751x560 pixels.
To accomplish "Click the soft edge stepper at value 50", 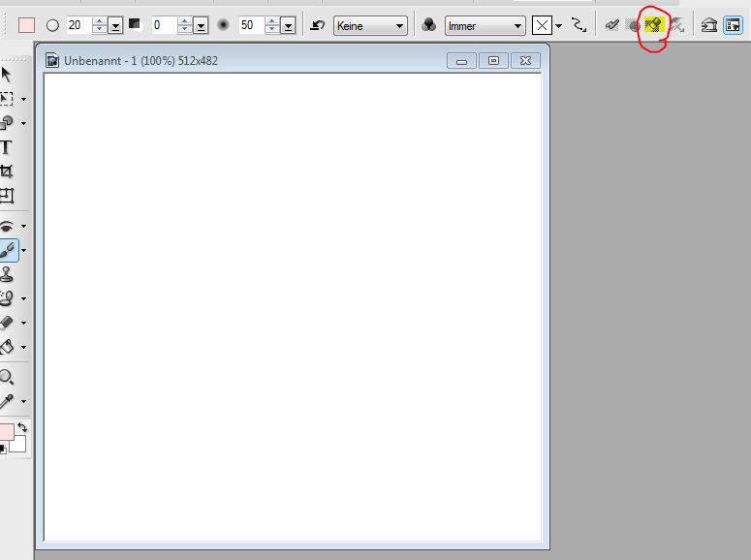I will tap(271, 25).
